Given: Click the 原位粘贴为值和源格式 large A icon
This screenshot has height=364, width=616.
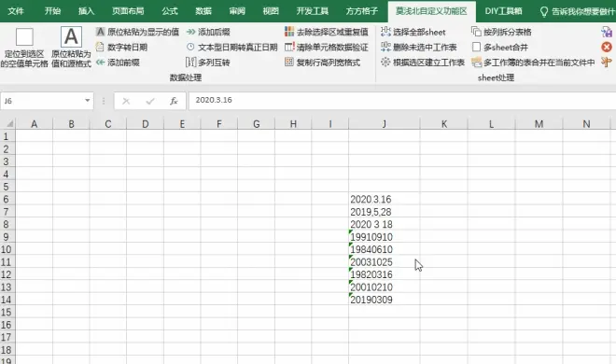Looking at the screenshot, I should (71, 37).
